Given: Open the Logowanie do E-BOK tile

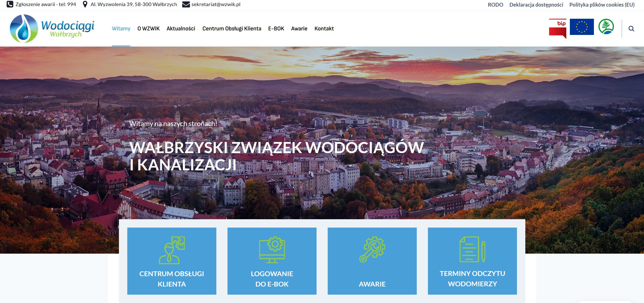Looking at the screenshot, I should tap(272, 261).
